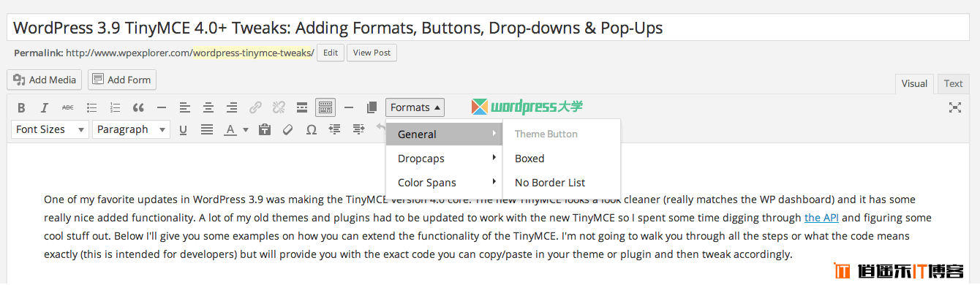Open the insert link tool
This screenshot has height=285, width=980.
click(255, 108)
